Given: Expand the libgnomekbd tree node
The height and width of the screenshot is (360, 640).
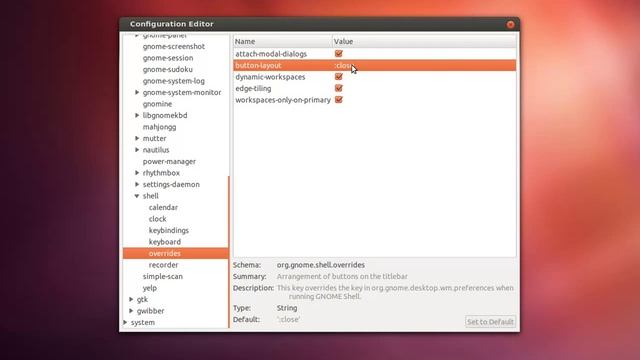Looking at the screenshot, I should [137, 115].
